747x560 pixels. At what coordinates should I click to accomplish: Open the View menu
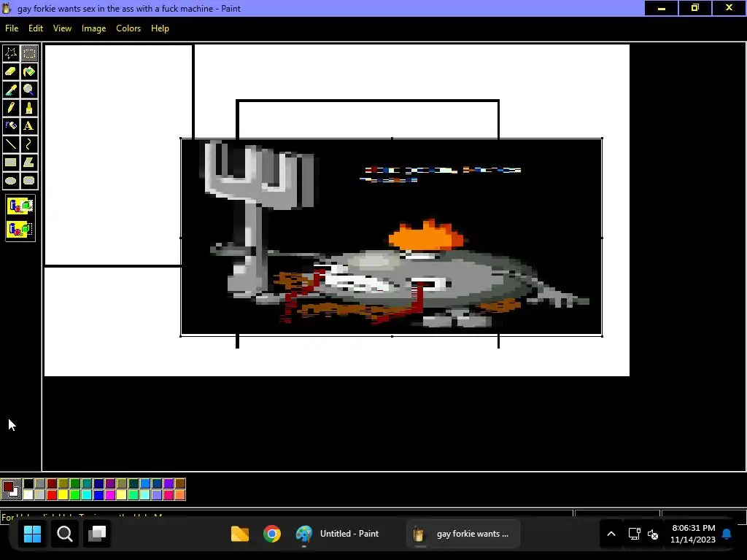click(63, 28)
